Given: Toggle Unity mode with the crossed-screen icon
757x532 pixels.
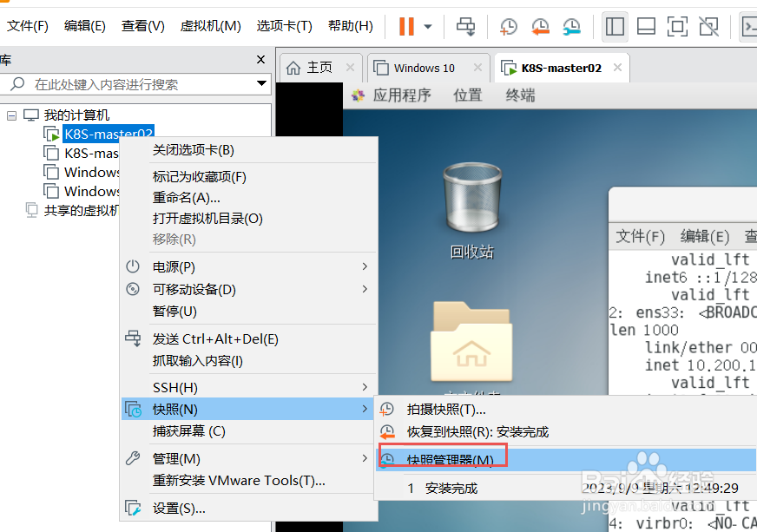Looking at the screenshot, I should click(708, 27).
